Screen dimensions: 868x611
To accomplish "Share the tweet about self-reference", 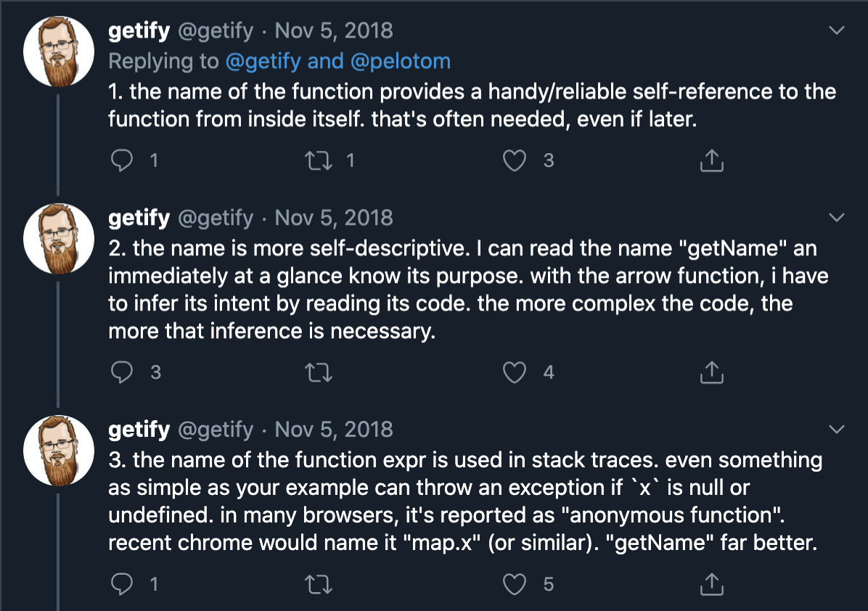I will pyautogui.click(x=711, y=160).
